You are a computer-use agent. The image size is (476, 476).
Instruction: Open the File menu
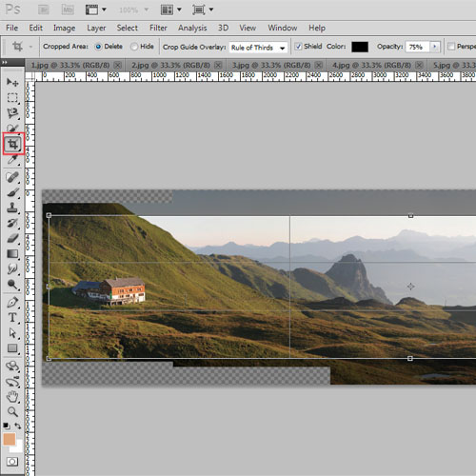[11, 28]
